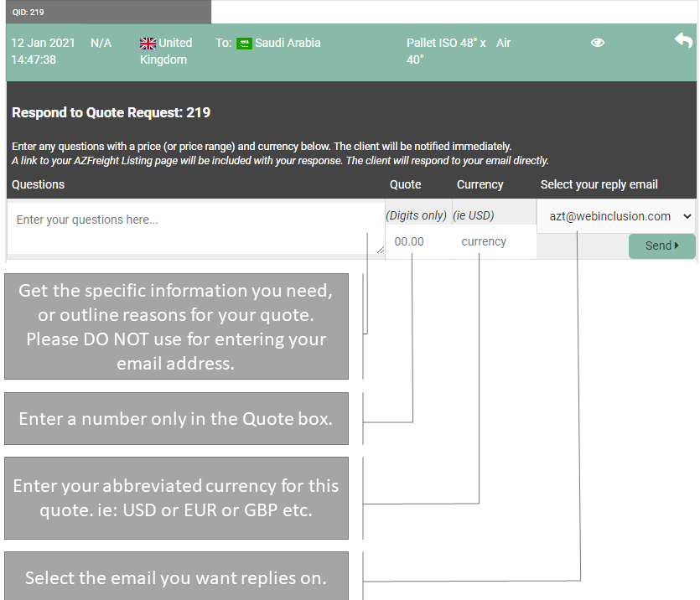Click the Pallet ISO 48" x 40" text
Image resolution: width=700 pixels, height=600 pixels.
tap(446, 51)
